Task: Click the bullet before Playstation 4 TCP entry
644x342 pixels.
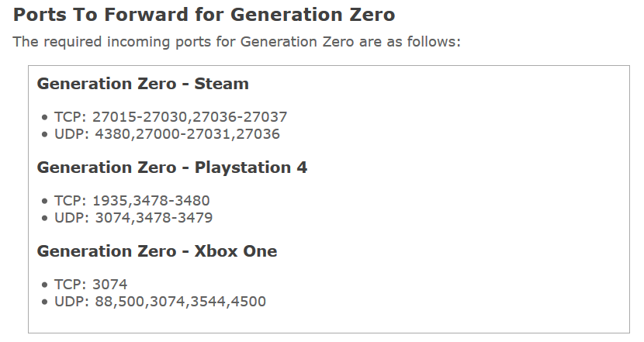Action: coord(45,202)
